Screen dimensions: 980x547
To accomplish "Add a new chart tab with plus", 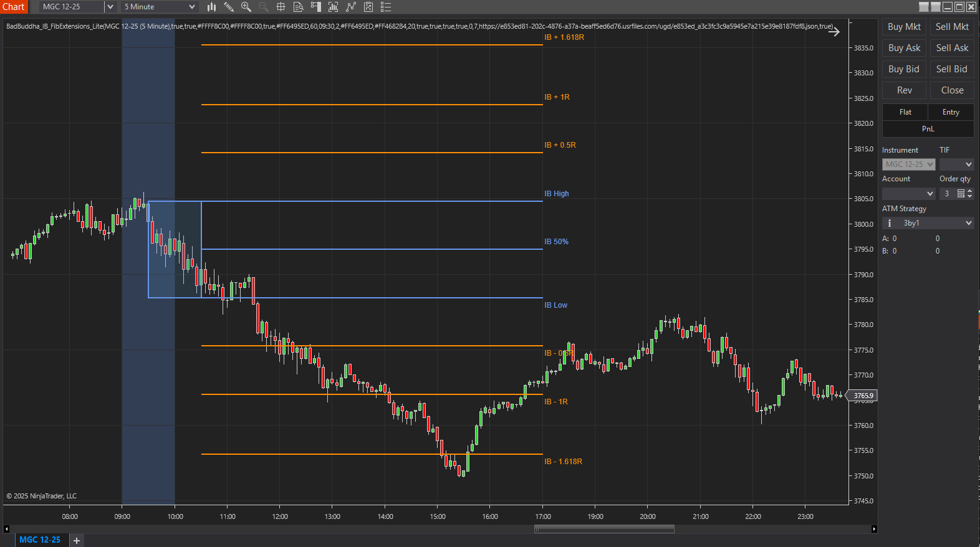I will pyautogui.click(x=77, y=540).
